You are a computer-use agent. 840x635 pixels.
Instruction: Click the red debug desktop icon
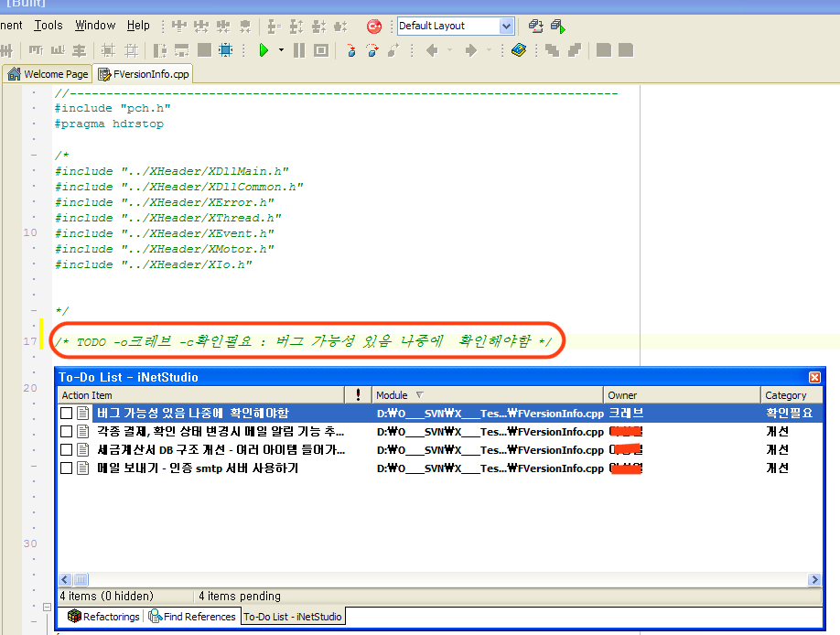(373, 26)
